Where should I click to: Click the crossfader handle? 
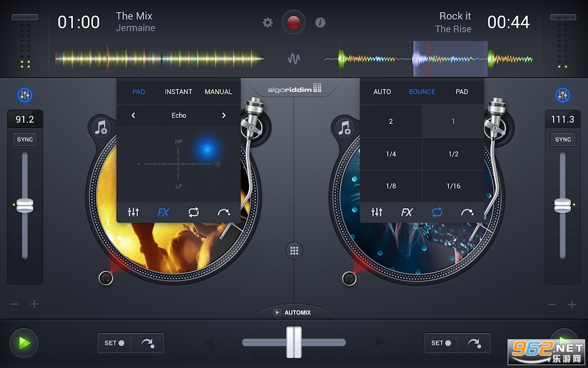[294, 342]
